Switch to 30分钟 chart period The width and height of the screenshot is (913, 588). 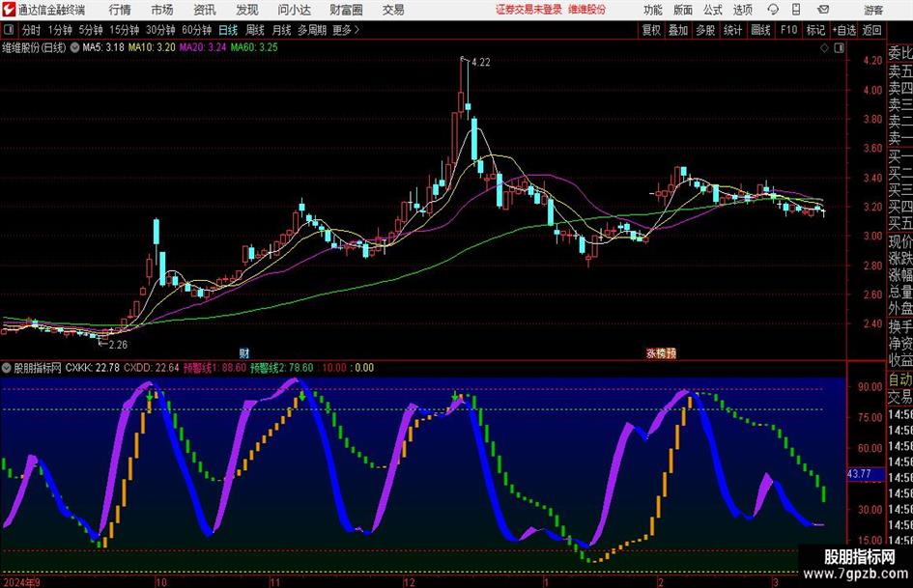tap(160, 30)
